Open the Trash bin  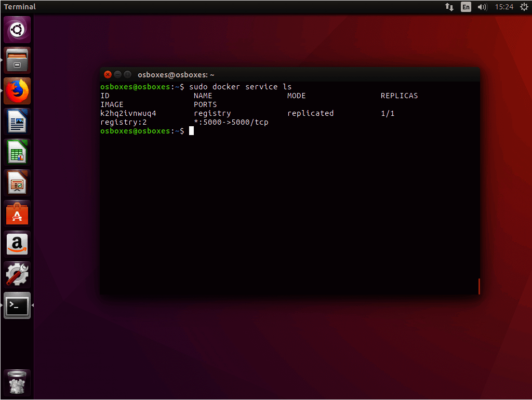click(x=17, y=383)
